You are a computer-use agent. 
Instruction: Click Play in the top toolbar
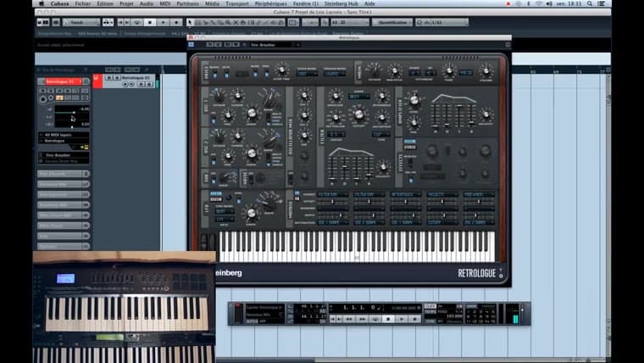pyautogui.click(x=163, y=22)
